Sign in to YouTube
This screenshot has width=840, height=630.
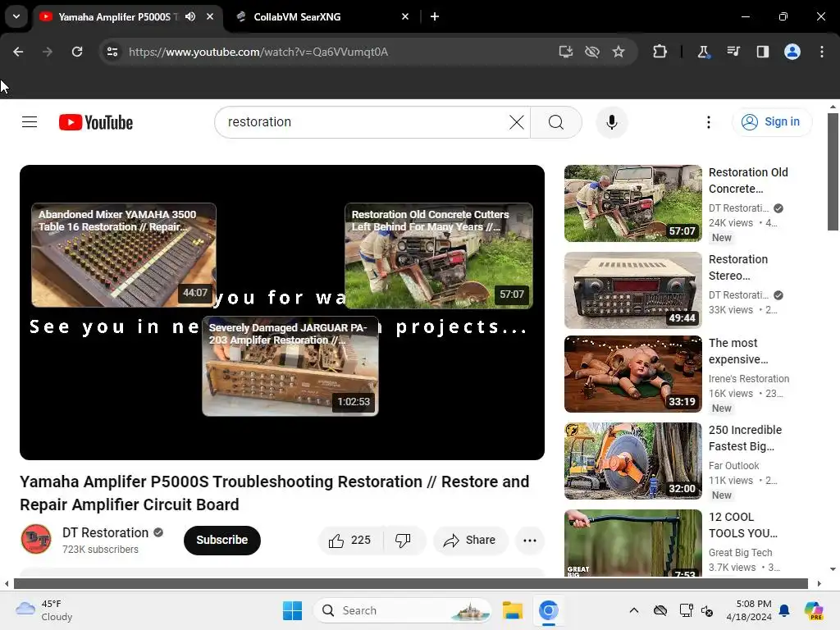pyautogui.click(x=772, y=122)
